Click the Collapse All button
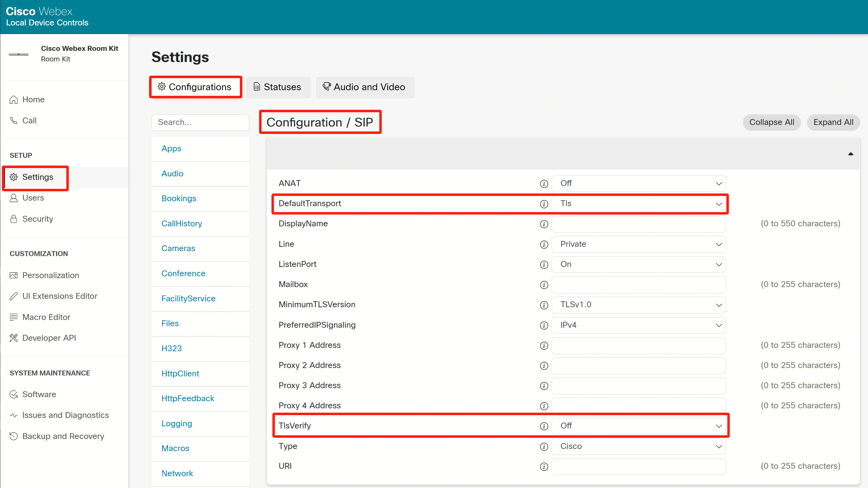The image size is (868, 488). pyautogui.click(x=772, y=122)
